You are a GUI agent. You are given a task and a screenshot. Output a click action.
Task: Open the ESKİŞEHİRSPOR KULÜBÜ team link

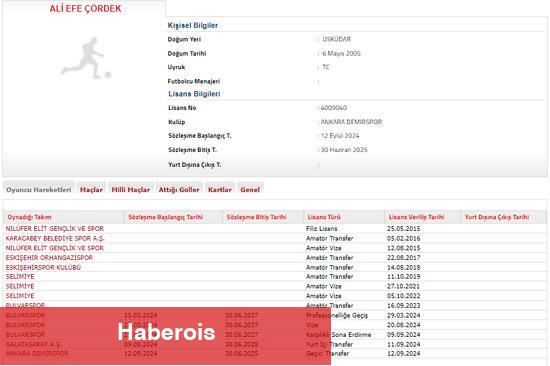pos(43,267)
